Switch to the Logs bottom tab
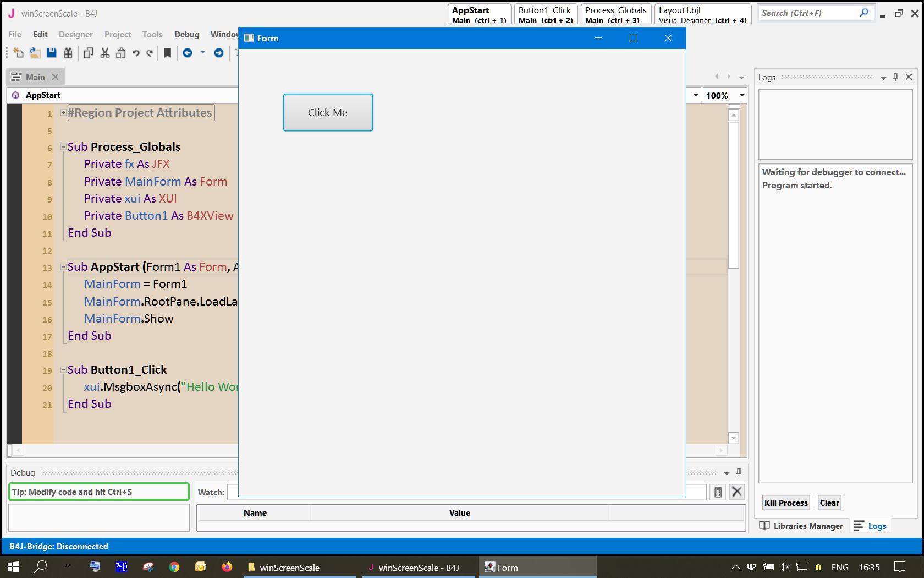Screen dimensions: 924x578 [870, 526]
